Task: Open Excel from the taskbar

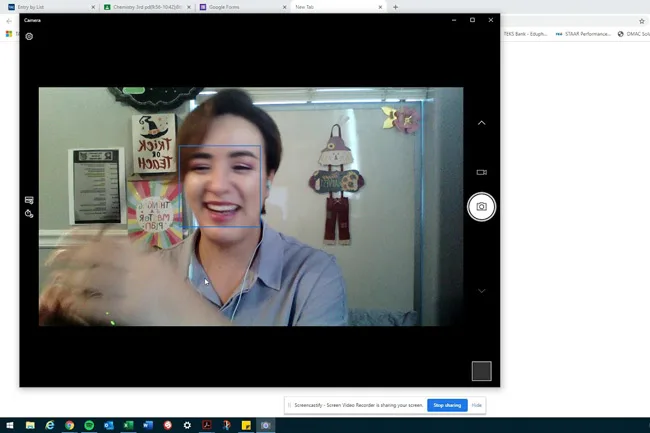Action: 128,425
